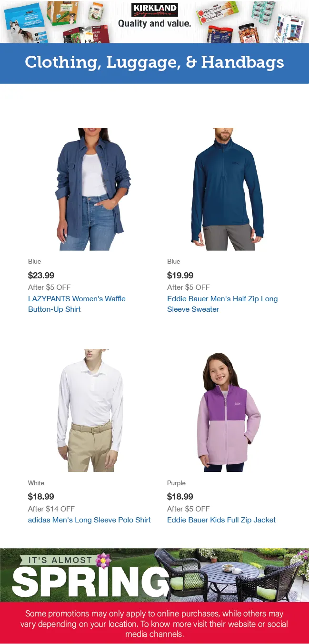Image resolution: width=309 pixels, height=644 pixels.
Task: Click the It's Almost Spring banner
Action: tap(154, 575)
